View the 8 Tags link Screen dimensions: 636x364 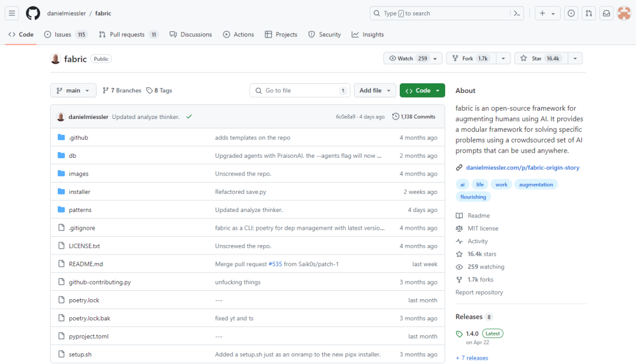(159, 91)
